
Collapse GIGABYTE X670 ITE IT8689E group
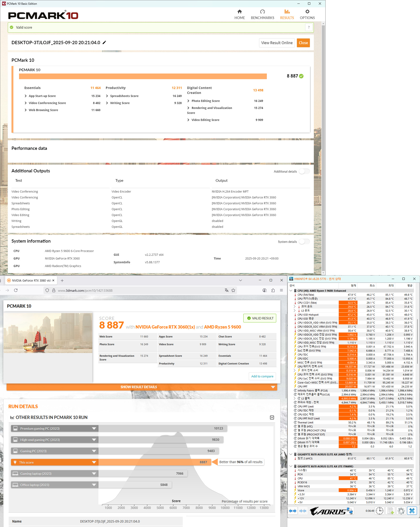click(x=291, y=466)
